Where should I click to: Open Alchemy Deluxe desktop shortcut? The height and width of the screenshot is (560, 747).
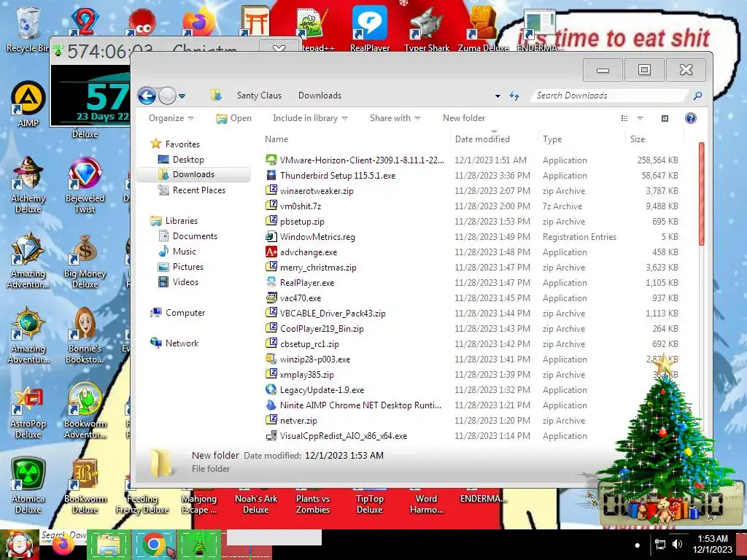tap(28, 184)
